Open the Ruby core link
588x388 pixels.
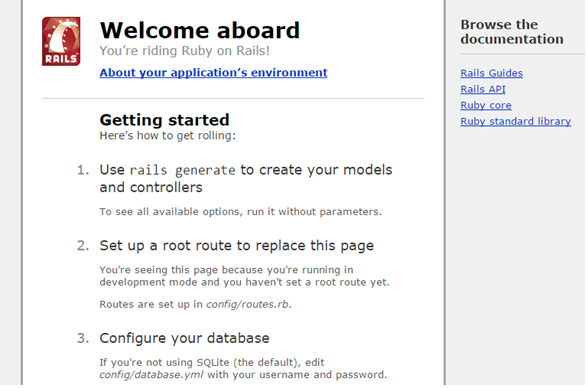[x=486, y=105]
